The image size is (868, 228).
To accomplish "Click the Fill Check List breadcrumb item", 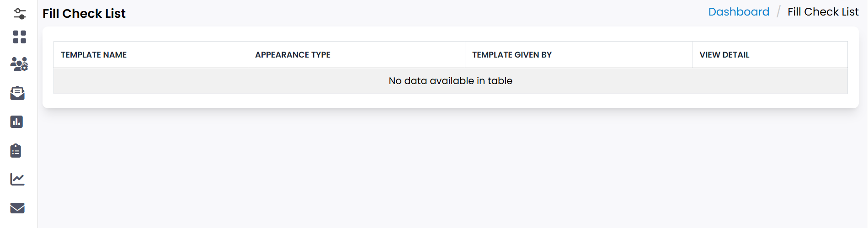I will pos(823,12).
